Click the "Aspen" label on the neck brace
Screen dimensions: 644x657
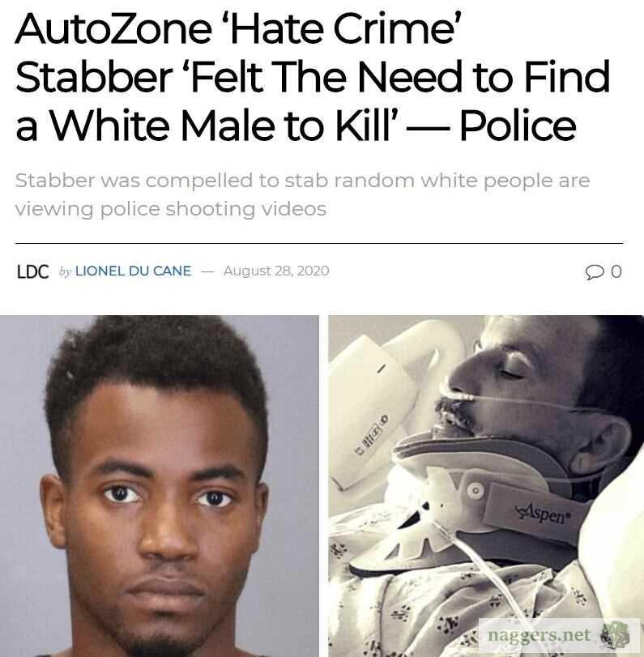tap(542, 514)
